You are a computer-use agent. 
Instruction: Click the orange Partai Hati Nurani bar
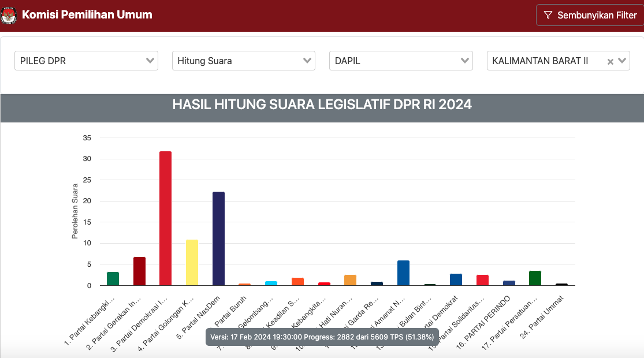coord(350,280)
